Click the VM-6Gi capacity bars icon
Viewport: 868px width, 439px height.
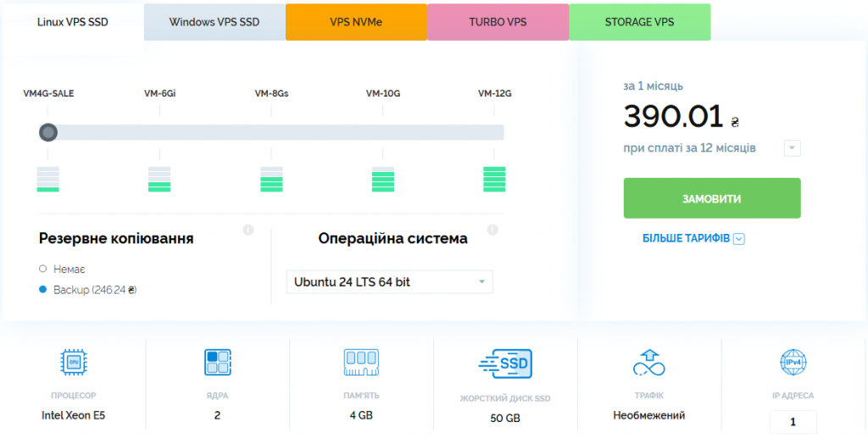click(x=159, y=180)
